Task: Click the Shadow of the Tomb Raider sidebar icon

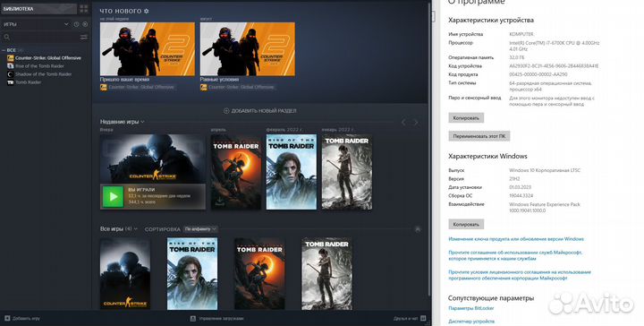Action: coord(11,74)
